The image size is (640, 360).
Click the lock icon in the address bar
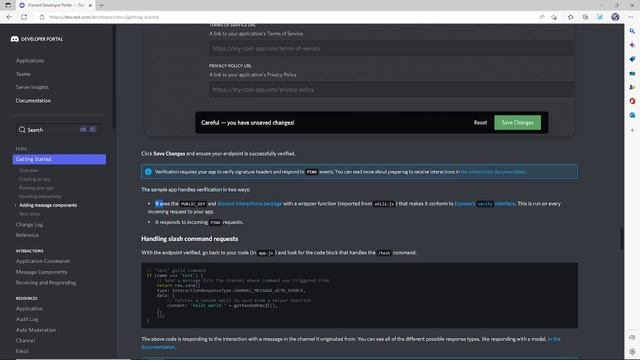coord(42,17)
